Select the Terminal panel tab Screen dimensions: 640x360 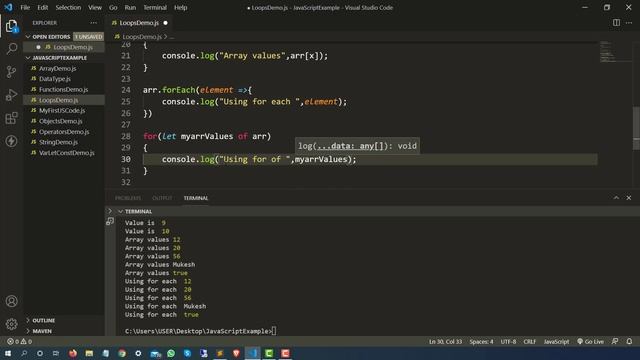click(x=196, y=198)
